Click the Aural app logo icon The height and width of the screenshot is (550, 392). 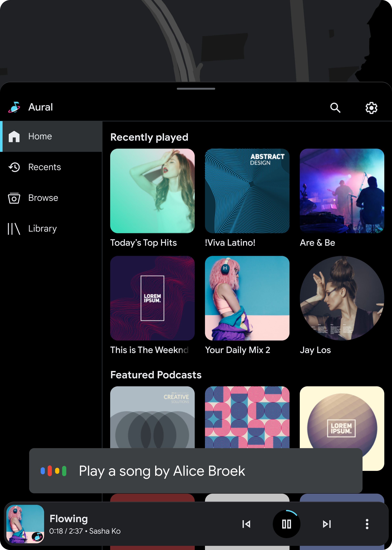15,107
